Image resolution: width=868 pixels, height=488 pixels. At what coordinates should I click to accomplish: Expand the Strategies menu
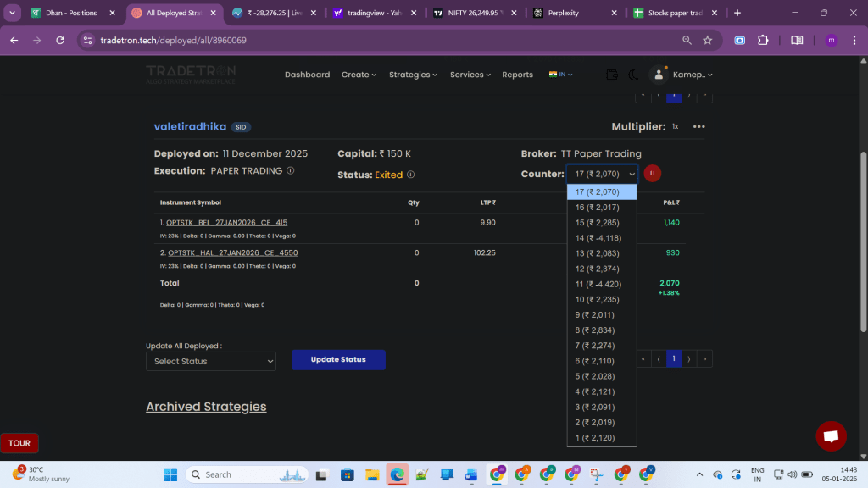(413, 75)
